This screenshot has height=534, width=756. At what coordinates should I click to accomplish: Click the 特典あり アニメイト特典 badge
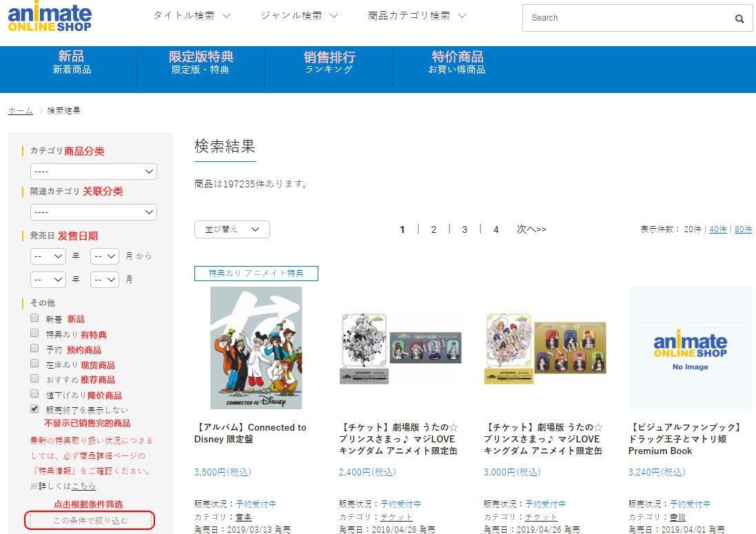(x=256, y=274)
